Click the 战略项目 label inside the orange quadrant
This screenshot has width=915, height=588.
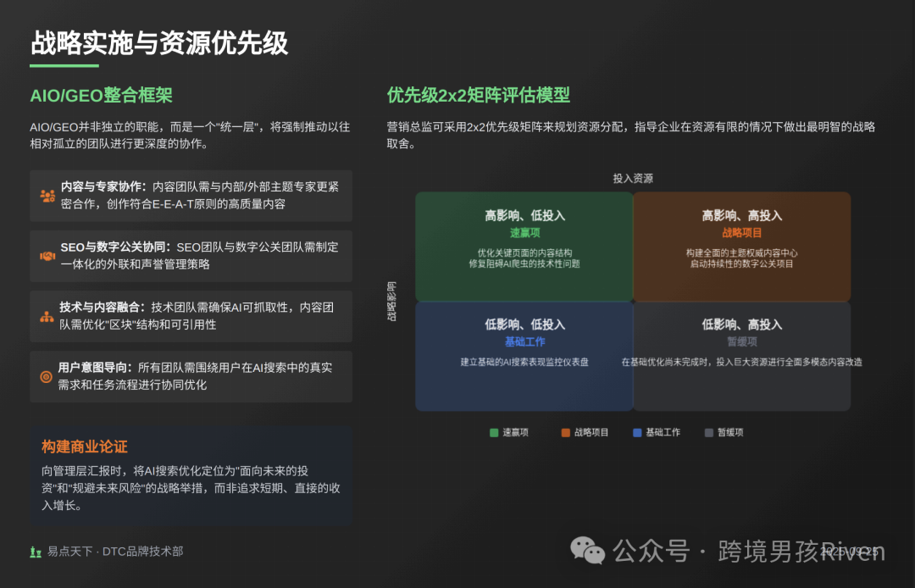point(741,233)
